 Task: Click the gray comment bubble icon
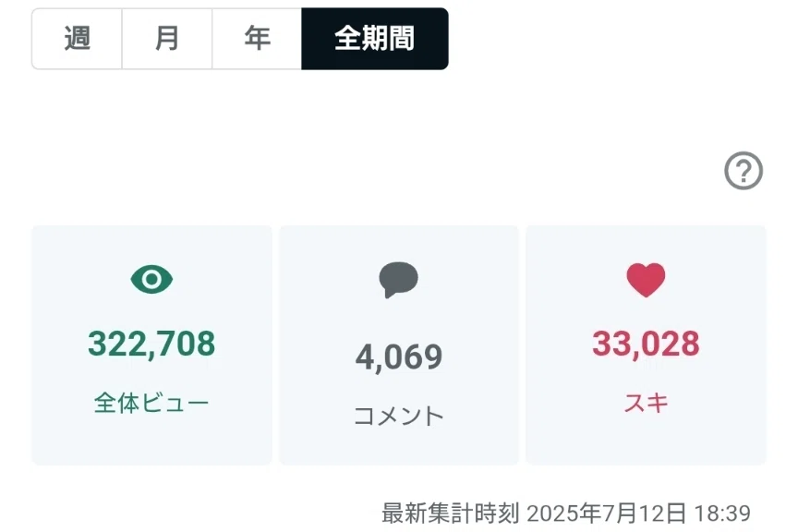pyautogui.click(x=398, y=280)
